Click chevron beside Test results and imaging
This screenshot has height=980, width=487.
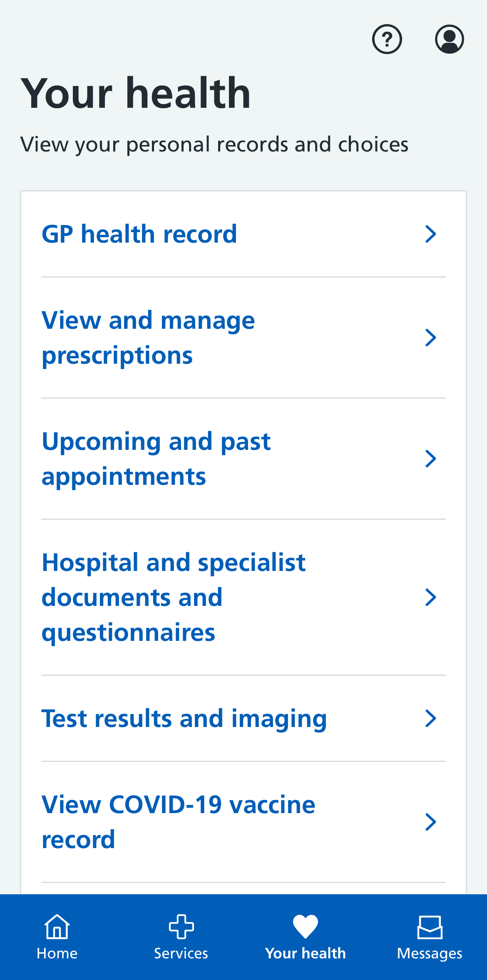431,718
